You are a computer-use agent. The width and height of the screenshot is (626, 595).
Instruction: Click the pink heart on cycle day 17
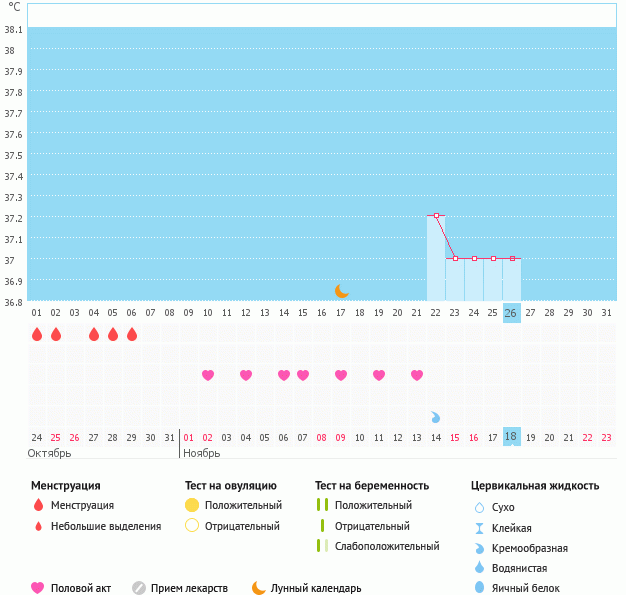tap(341, 375)
